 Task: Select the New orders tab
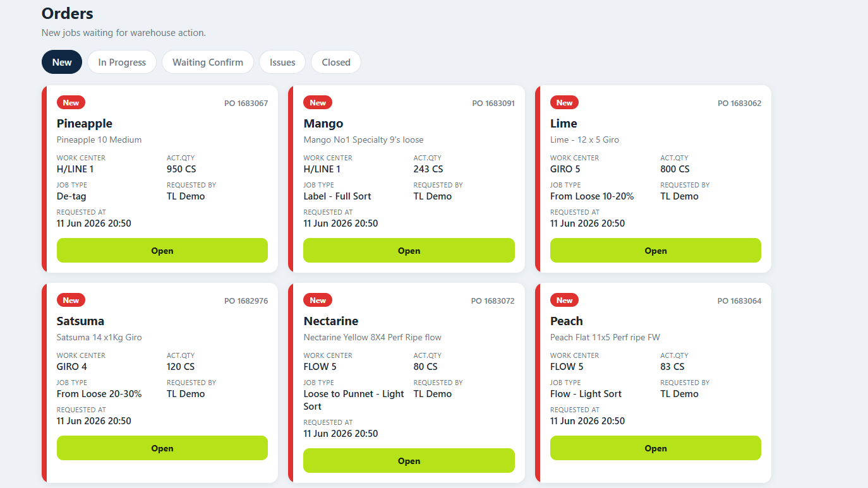pos(62,62)
